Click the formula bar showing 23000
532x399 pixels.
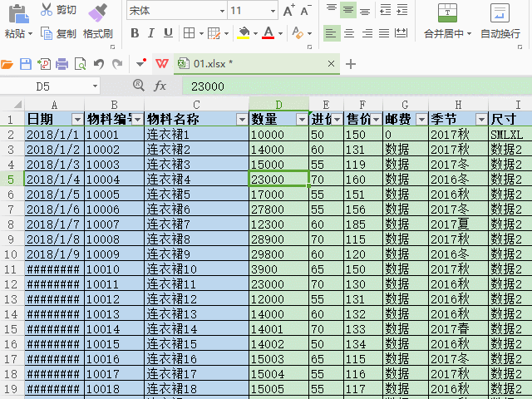tap(357, 86)
